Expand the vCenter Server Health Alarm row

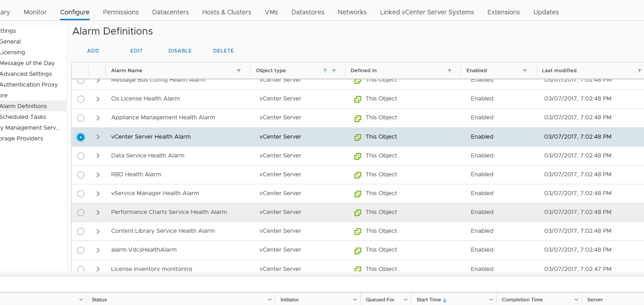point(98,137)
